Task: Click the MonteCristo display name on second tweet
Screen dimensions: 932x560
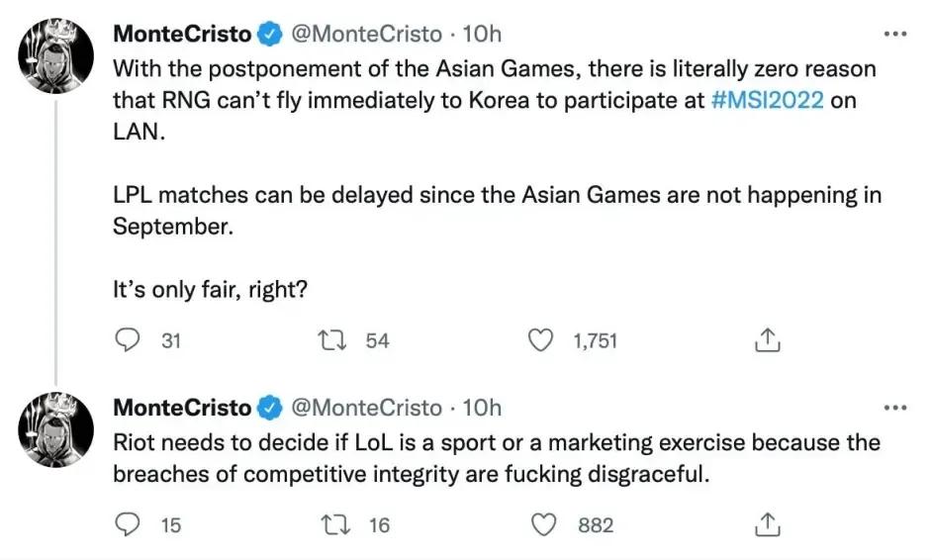Action: [x=182, y=408]
